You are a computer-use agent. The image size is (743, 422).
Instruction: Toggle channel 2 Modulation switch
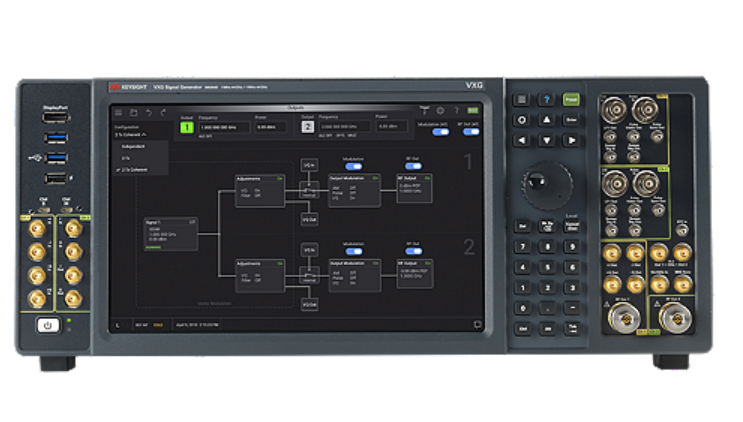[353, 251]
